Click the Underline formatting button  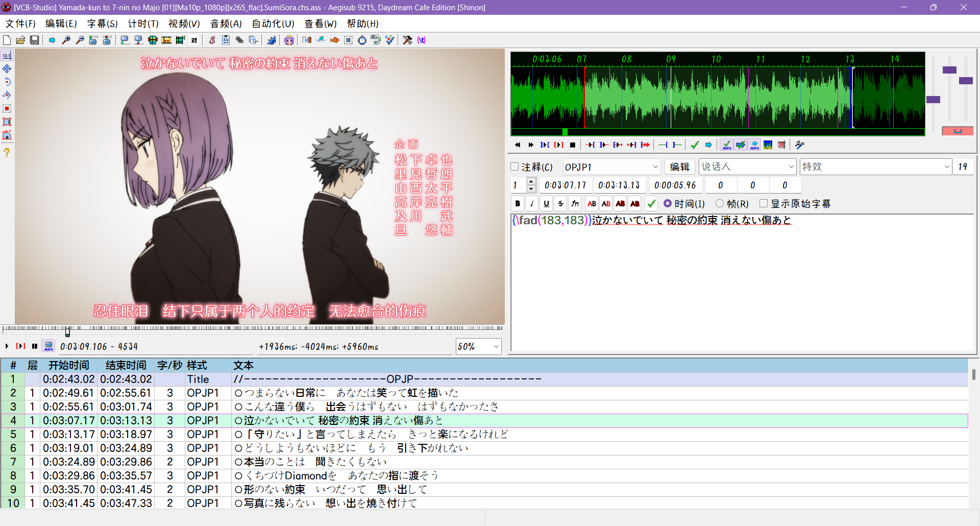pyautogui.click(x=546, y=204)
